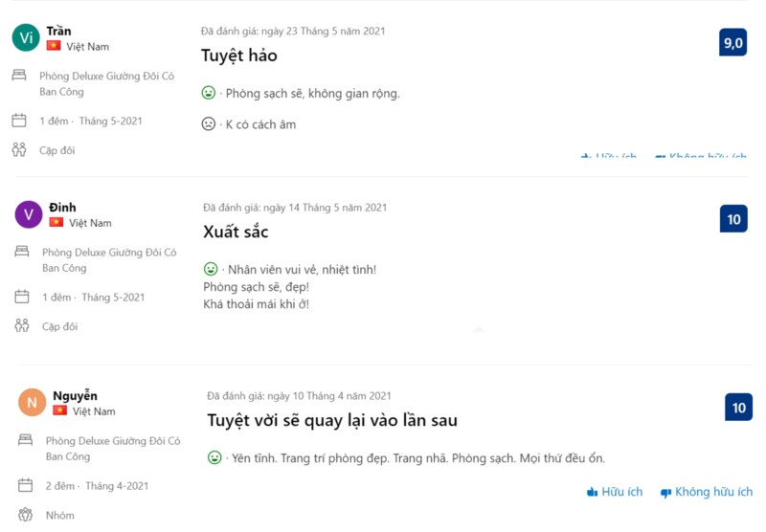Click the score badge on Đinh's review
The height and width of the screenshot is (532, 766).
click(733, 219)
